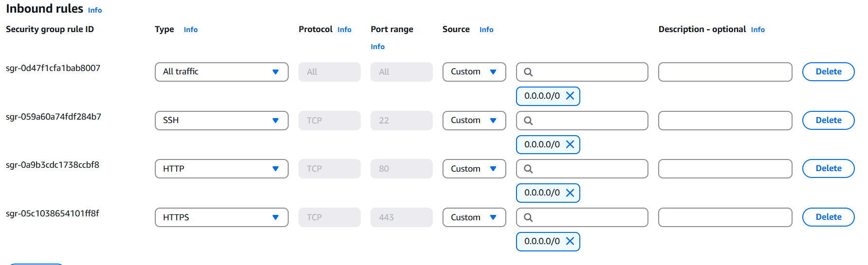This screenshot has width=868, height=265.
Task: Click source search field for All traffic rule
Action: pyautogui.click(x=589, y=72)
